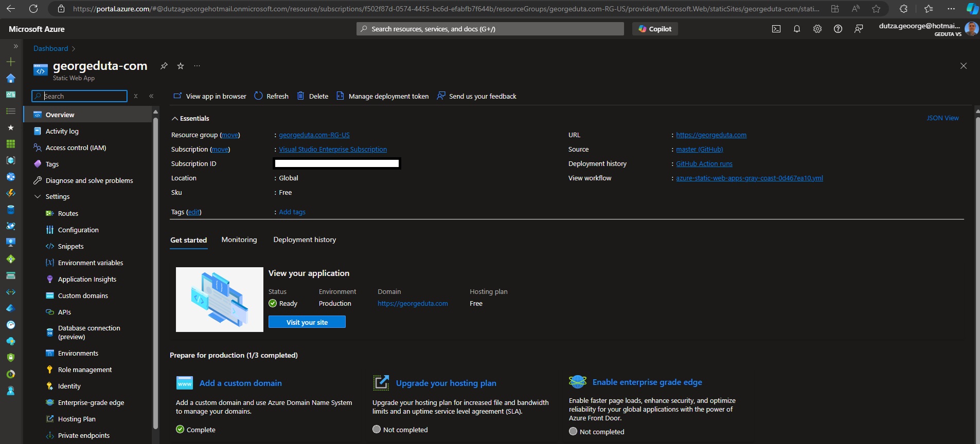This screenshot has height=444, width=980.
Task: Go to Azure Home icon in sidebar
Action: click(x=11, y=78)
